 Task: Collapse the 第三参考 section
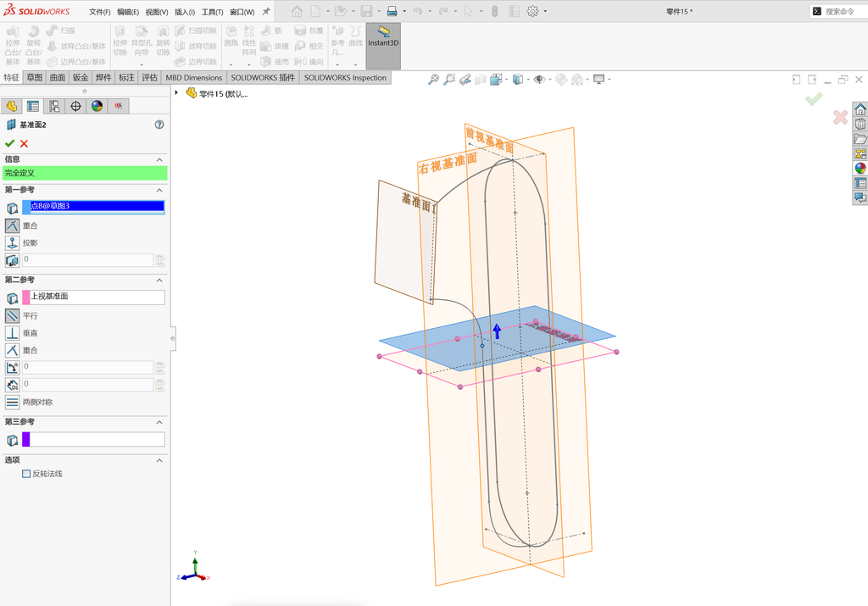159,422
